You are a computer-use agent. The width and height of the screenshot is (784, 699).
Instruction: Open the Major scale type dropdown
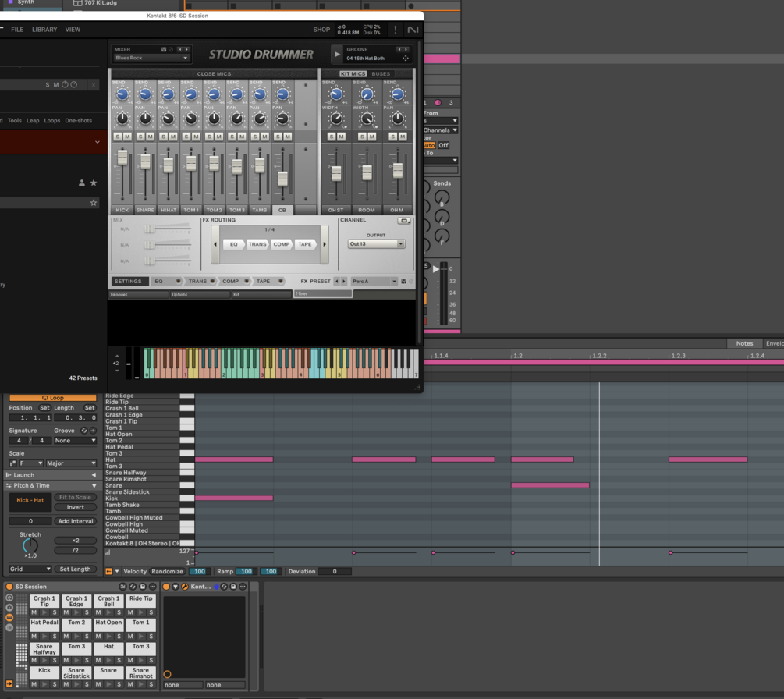[70, 463]
